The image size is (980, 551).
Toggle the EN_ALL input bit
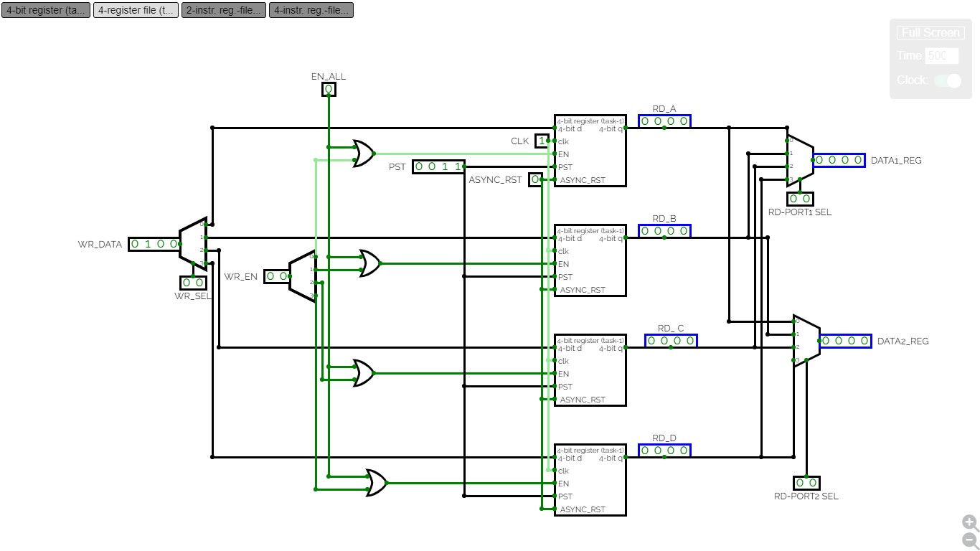329,89
